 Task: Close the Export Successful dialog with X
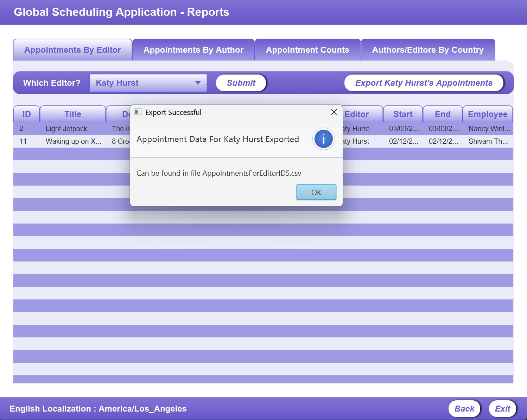pos(334,112)
